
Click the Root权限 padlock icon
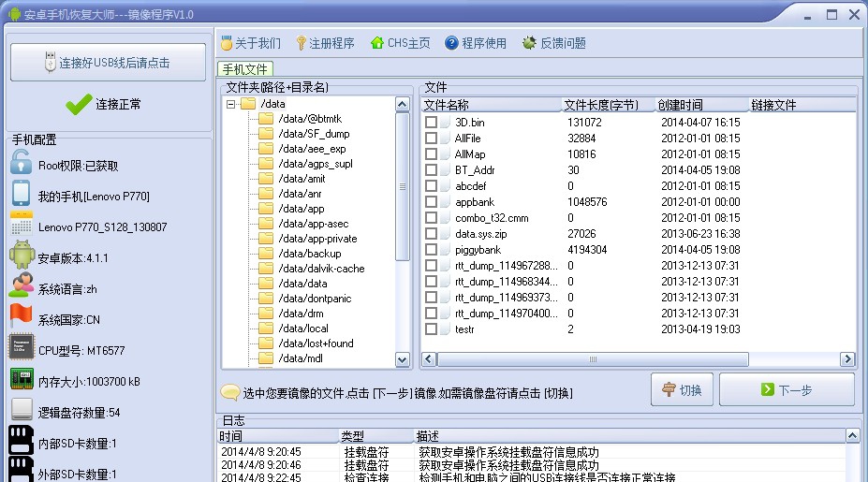(22, 164)
